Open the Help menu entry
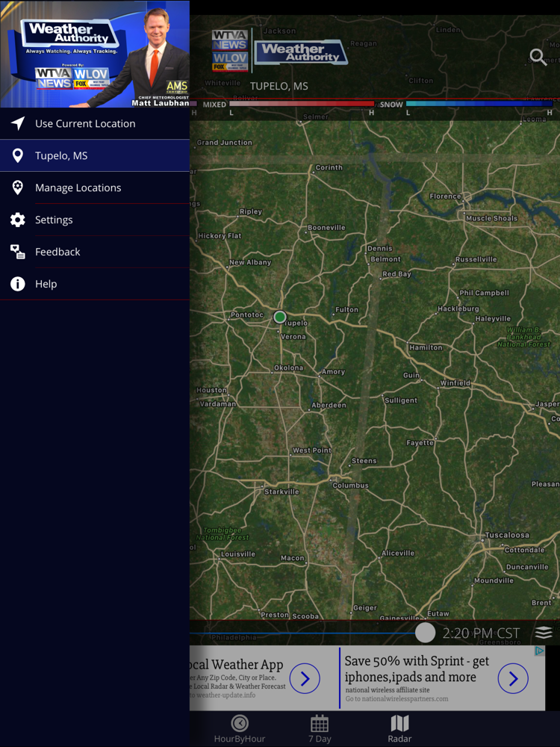The image size is (560, 747). (x=95, y=284)
